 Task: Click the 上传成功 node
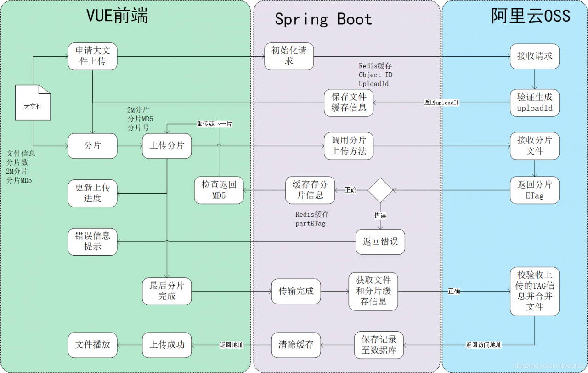167,345
